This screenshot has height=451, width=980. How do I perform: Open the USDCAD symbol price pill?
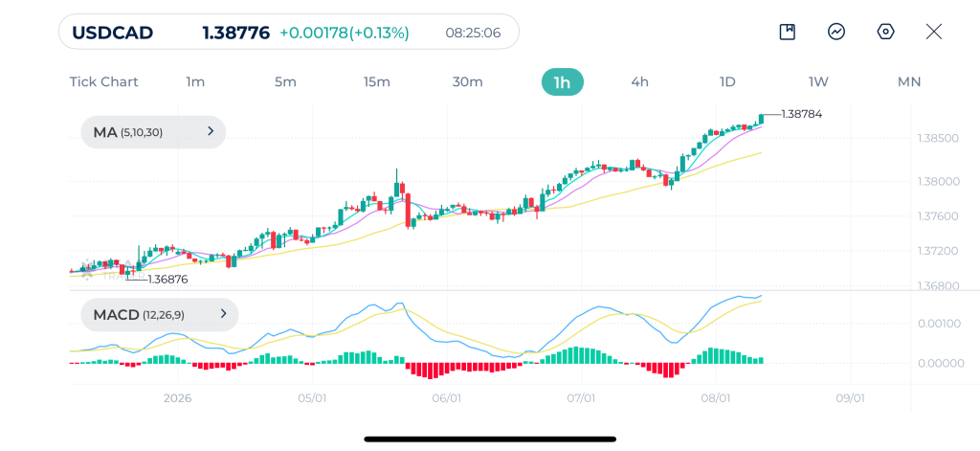[289, 32]
